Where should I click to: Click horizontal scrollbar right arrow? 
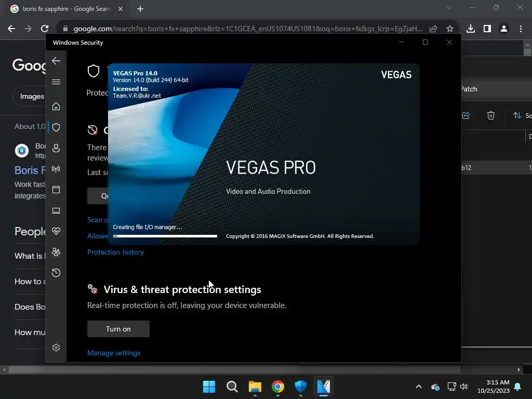coord(519,369)
